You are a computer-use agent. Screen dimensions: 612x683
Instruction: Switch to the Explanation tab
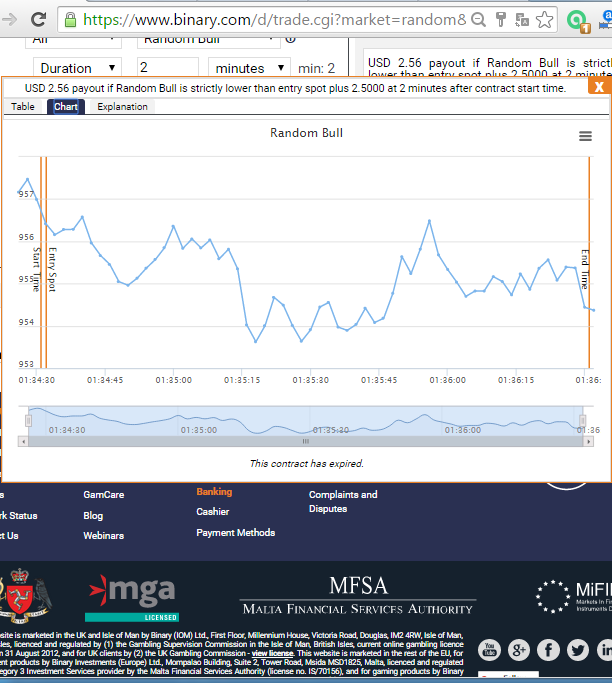click(122, 107)
